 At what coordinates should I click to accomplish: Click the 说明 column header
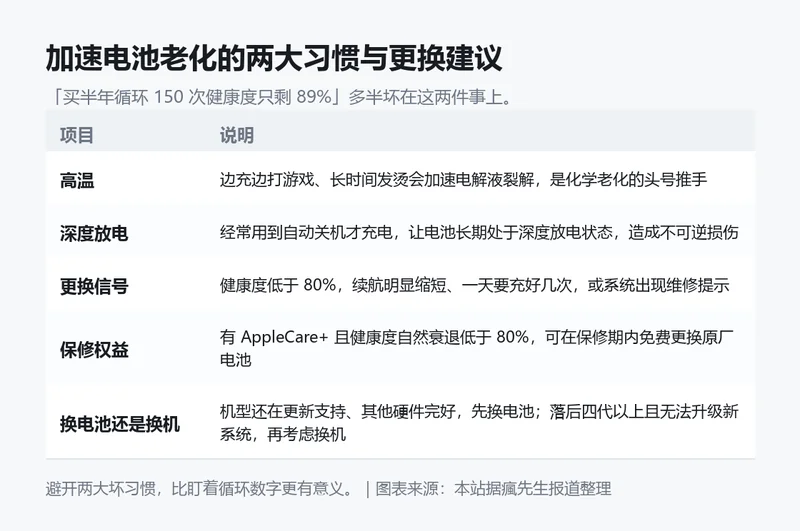(237, 135)
